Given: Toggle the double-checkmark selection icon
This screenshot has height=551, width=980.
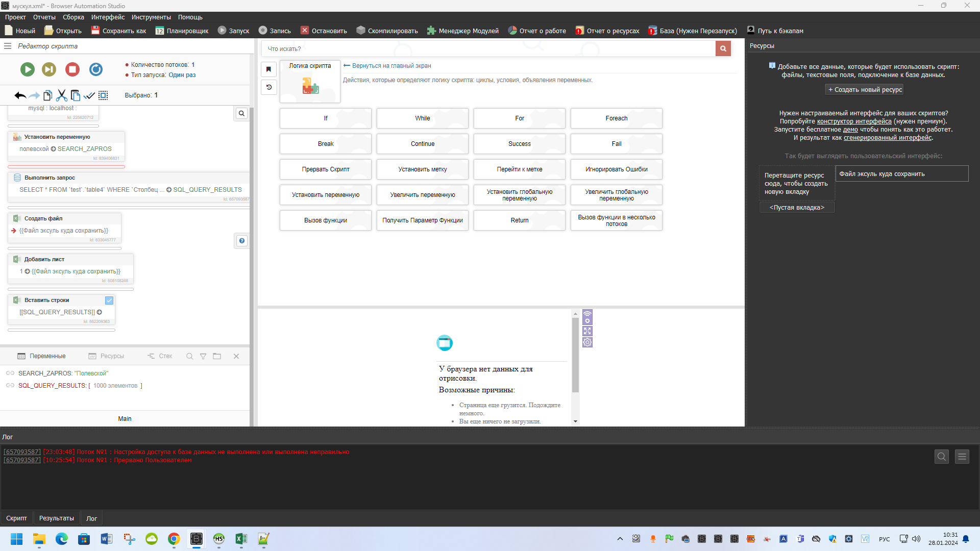Looking at the screenshot, I should [x=89, y=95].
